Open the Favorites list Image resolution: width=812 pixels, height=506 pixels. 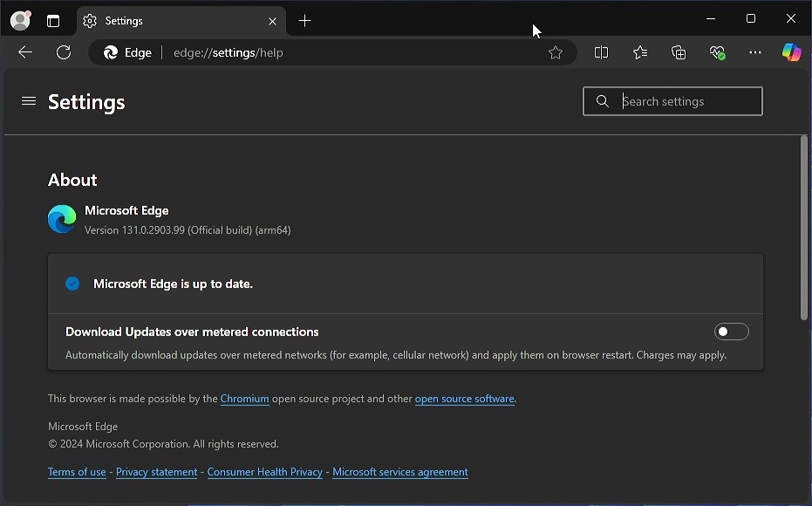pyautogui.click(x=640, y=52)
